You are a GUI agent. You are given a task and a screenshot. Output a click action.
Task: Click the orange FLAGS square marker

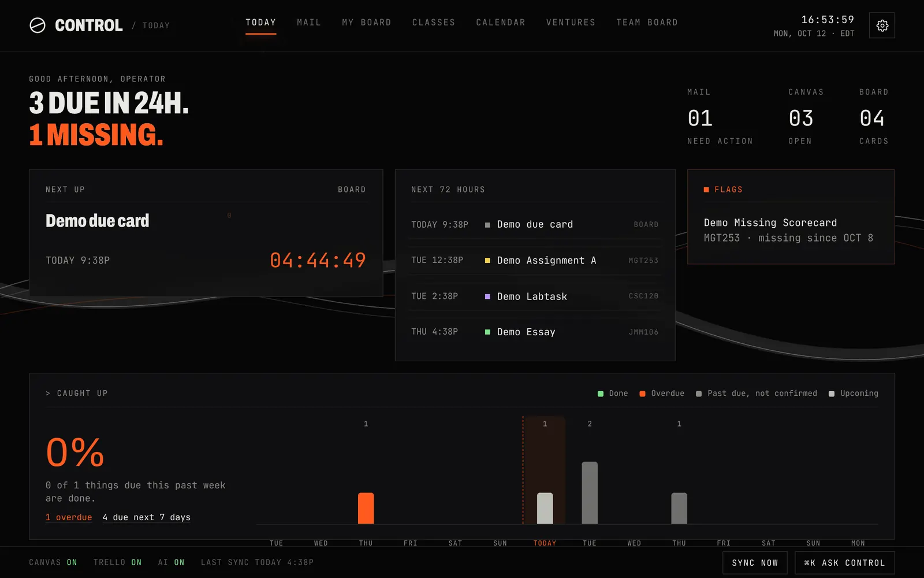(x=706, y=190)
